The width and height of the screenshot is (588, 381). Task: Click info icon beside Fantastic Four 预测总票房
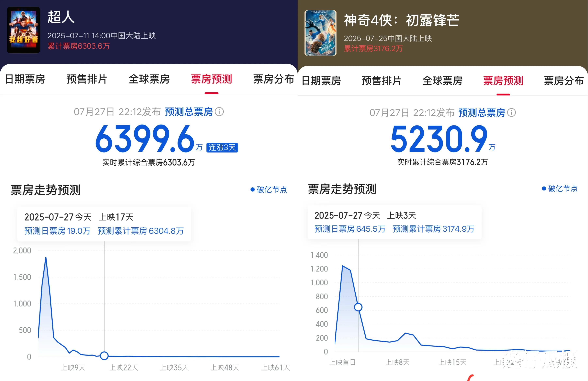pyautogui.click(x=511, y=113)
